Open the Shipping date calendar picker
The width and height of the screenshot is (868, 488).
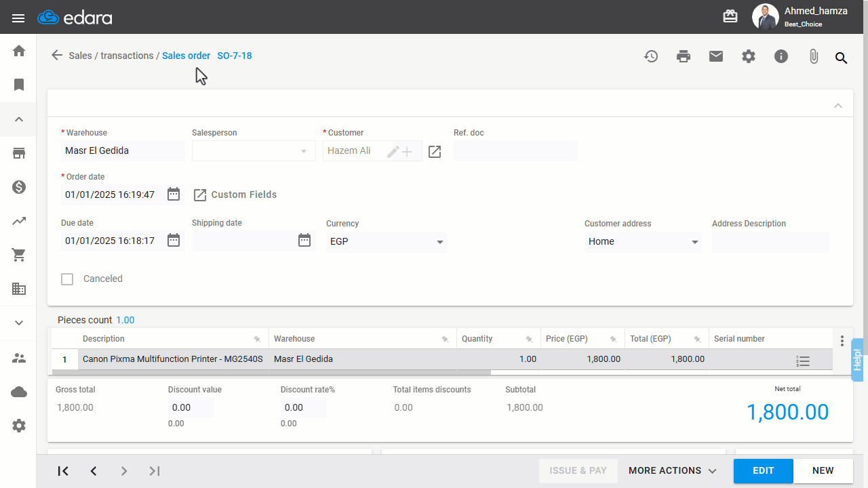[x=304, y=241]
